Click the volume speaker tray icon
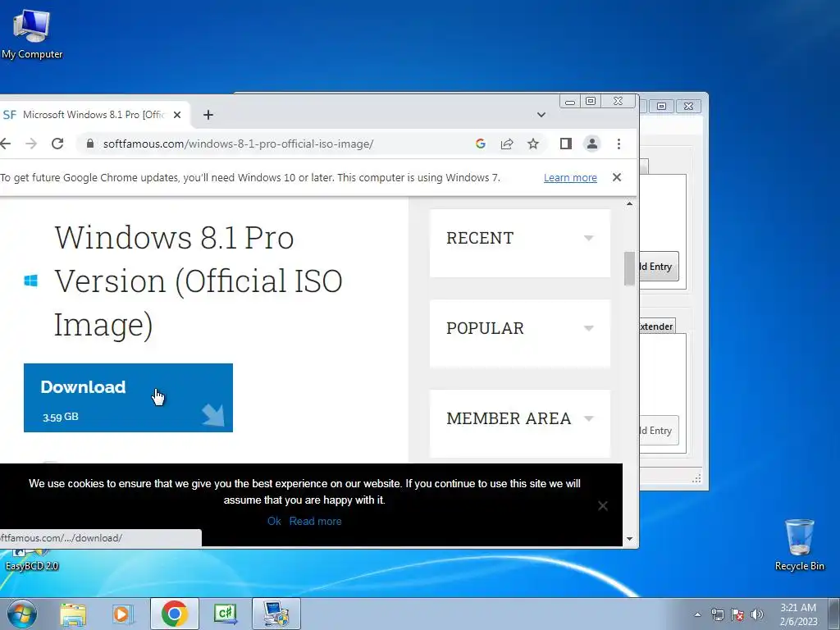The width and height of the screenshot is (840, 630). pos(757,614)
